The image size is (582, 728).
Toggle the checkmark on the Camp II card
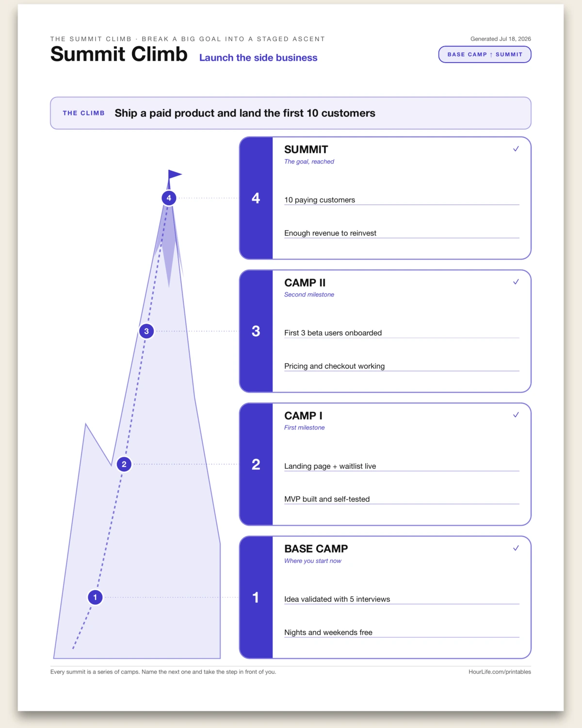(516, 282)
